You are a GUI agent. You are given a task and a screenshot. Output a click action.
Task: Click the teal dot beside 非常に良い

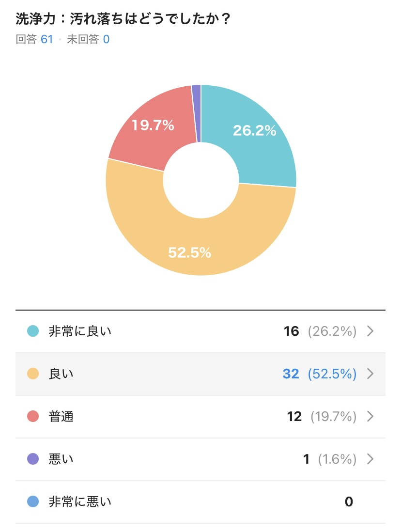coord(33,331)
